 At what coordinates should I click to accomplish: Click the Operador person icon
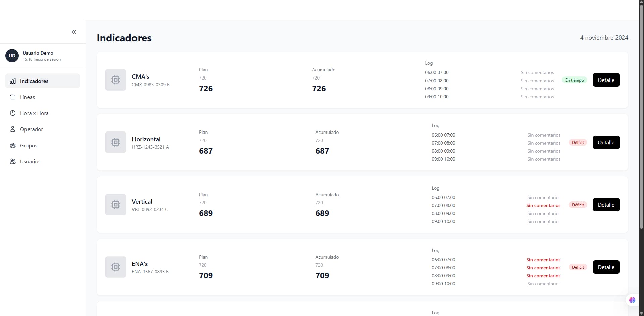tap(13, 129)
